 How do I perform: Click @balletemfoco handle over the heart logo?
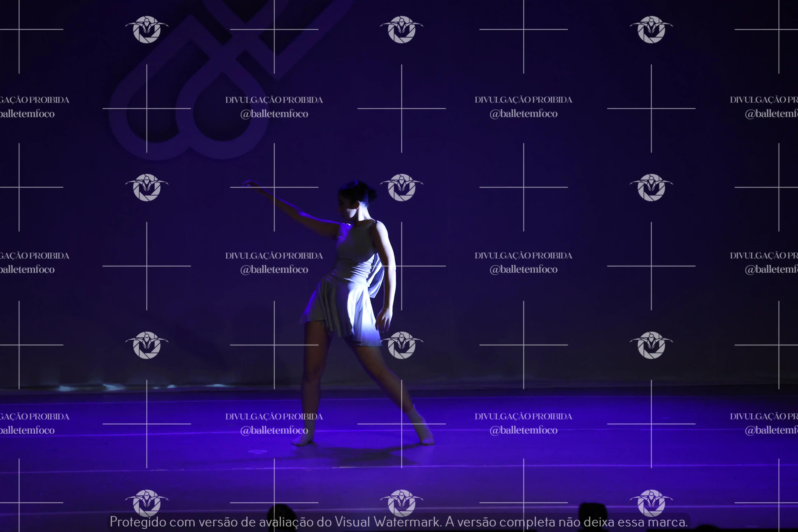(274, 114)
